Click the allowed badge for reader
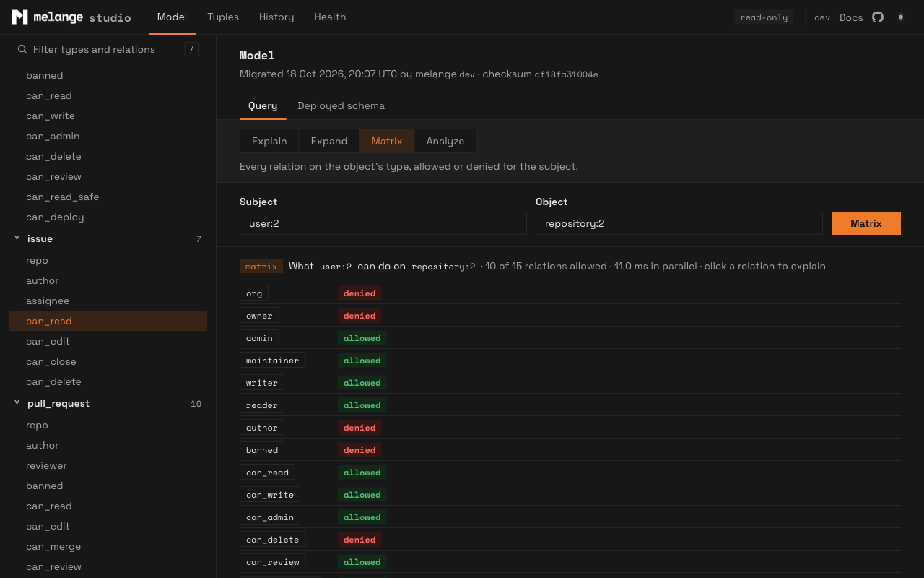924x578 pixels. tap(362, 405)
